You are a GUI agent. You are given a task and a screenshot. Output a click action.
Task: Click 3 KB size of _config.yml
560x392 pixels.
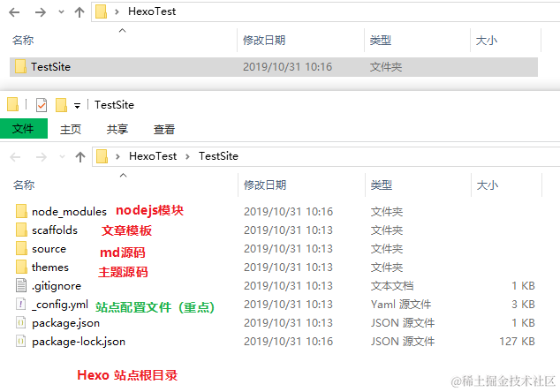[x=523, y=305]
